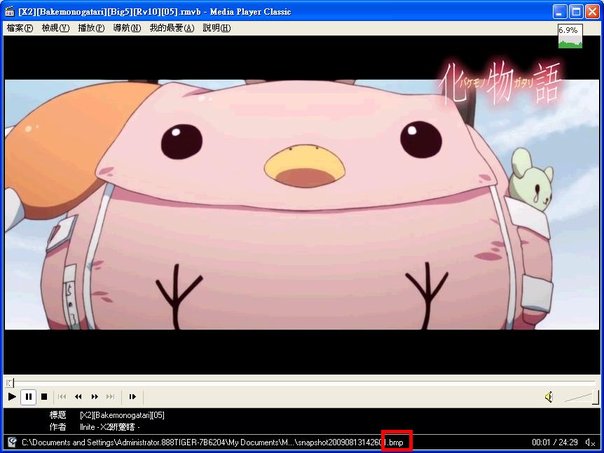Click the 00:01 / 24:29 time display
Viewport: 604px width, 453px height.
pos(555,442)
